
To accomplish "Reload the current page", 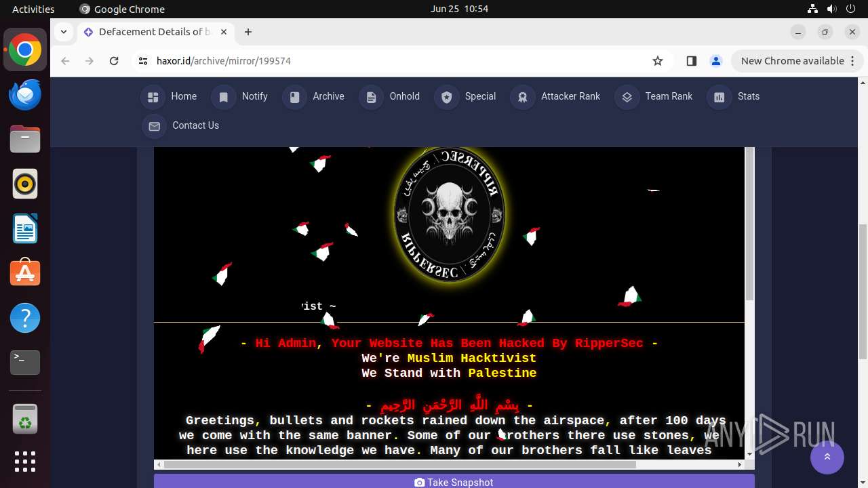I will pos(114,61).
